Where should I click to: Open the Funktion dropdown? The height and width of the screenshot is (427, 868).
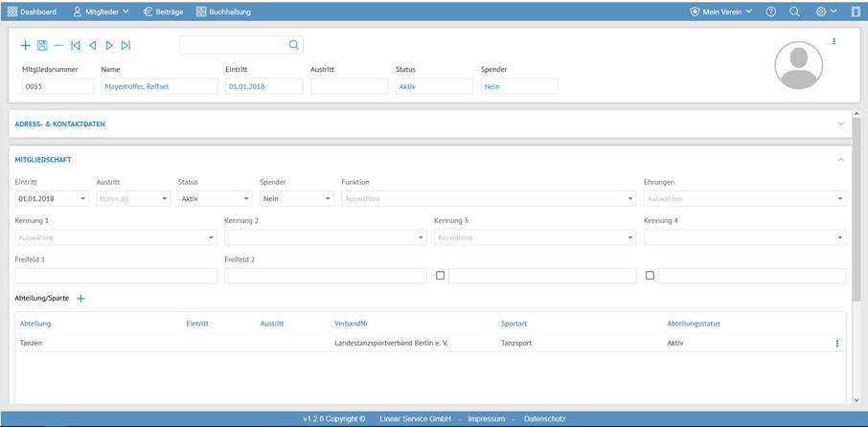(x=488, y=199)
